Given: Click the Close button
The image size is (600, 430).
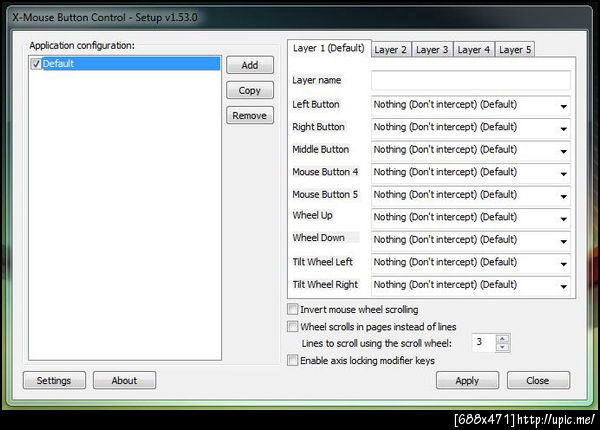Looking at the screenshot, I should point(538,380).
